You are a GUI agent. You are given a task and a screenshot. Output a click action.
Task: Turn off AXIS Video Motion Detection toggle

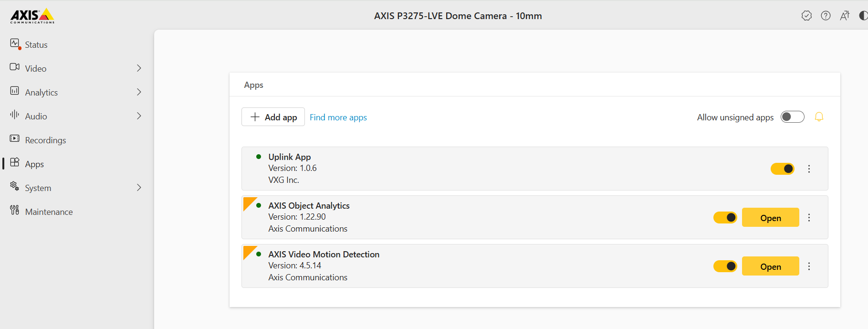725,266
